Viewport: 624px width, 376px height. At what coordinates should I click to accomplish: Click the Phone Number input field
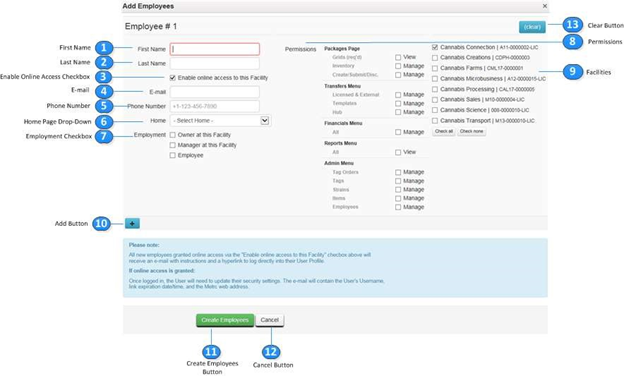(x=215, y=106)
